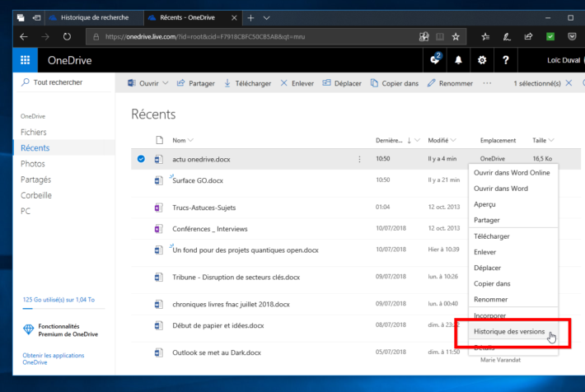Open the Loïc Duval account menu
The image size is (585, 392).
pos(564,60)
